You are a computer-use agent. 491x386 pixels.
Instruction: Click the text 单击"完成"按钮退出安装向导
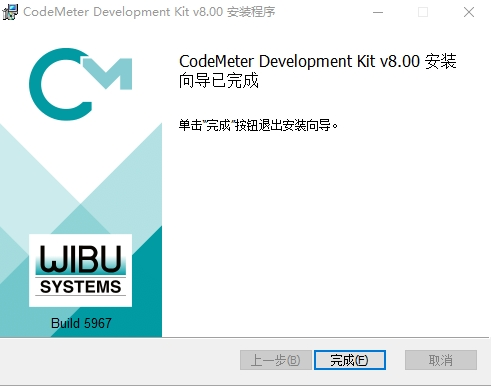[258, 125]
